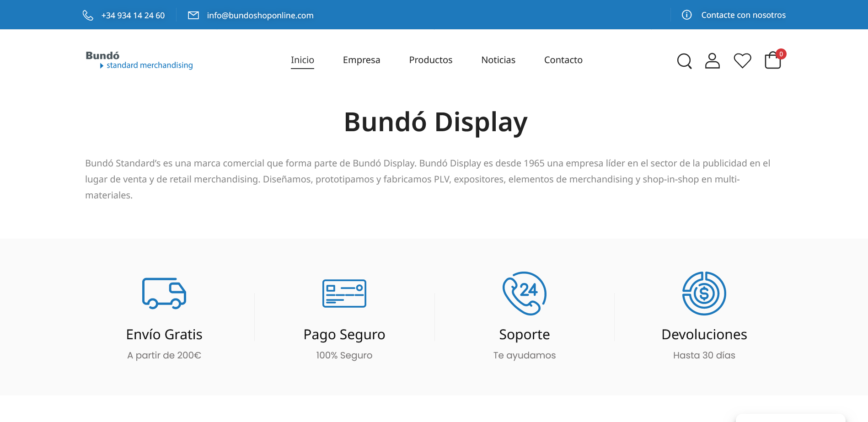Click the phone icon in top bar
The height and width of the screenshot is (422, 868).
[x=88, y=15]
